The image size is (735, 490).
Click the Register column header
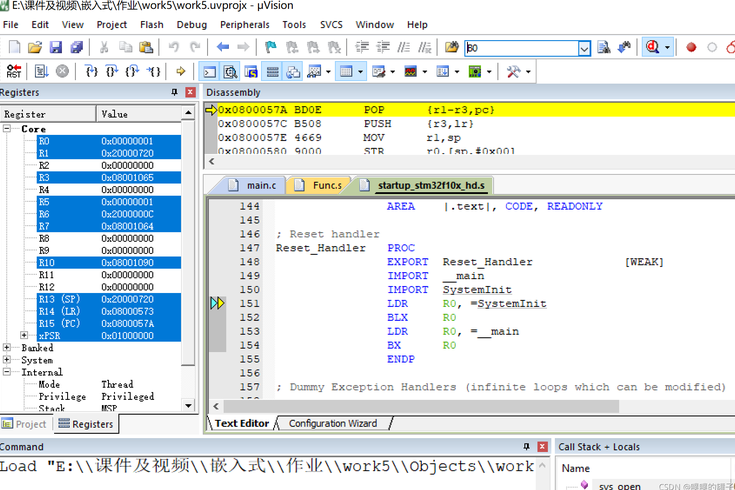48,114
